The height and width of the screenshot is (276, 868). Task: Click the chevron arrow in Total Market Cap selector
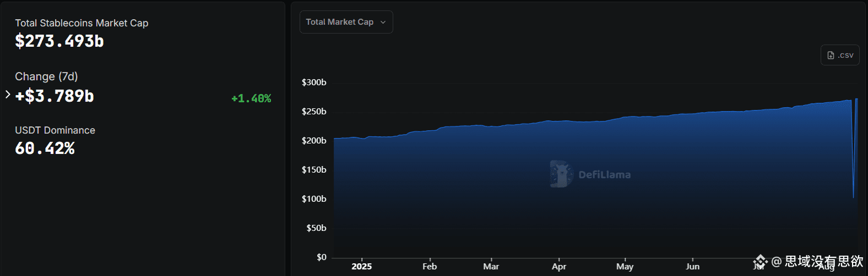click(383, 22)
